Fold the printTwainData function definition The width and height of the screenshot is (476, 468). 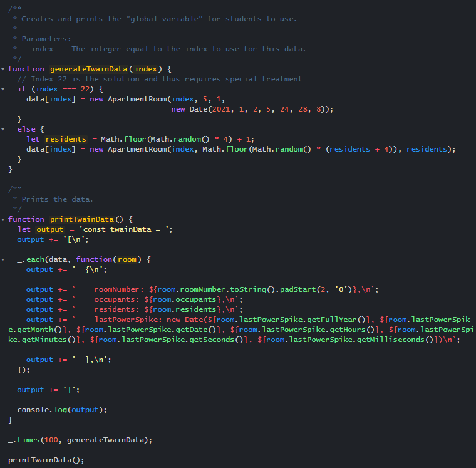[x=3, y=219]
